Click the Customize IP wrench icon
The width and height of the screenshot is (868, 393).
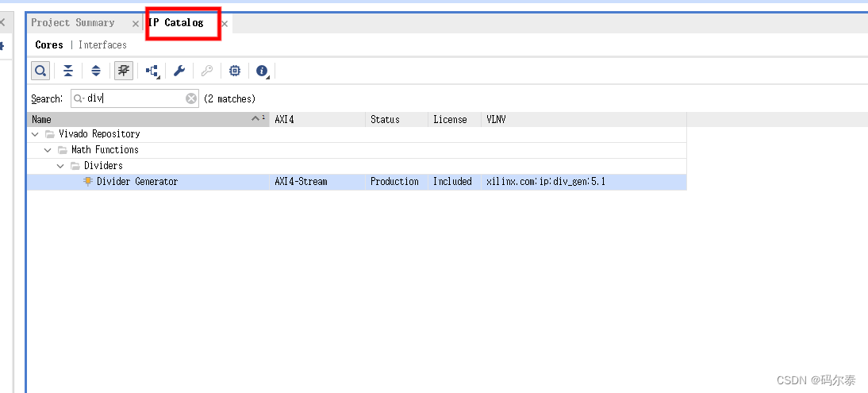point(179,71)
